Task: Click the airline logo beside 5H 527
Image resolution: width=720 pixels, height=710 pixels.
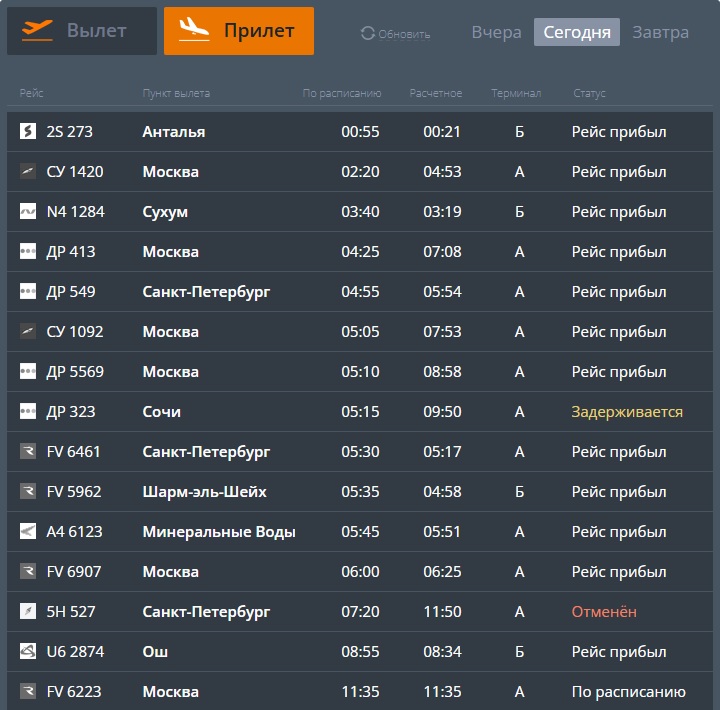Action: tap(28, 611)
